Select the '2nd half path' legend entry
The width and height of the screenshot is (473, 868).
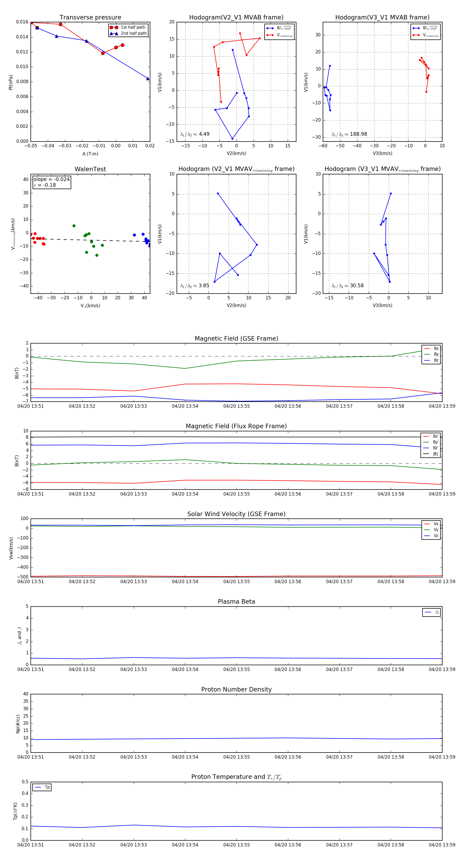[x=128, y=33]
